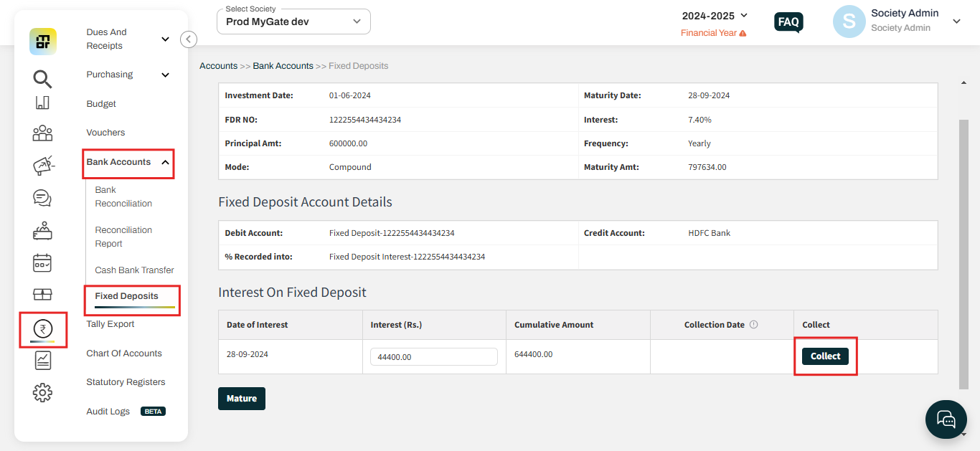Open the 2024-2025 financial year dropdown
This screenshot has width=980, height=451.
coord(713,15)
